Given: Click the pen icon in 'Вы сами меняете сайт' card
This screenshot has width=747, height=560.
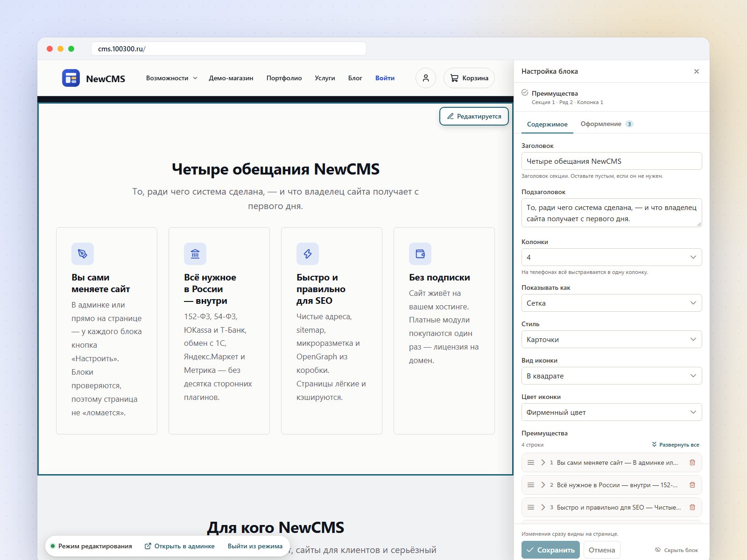Looking at the screenshot, I should tap(83, 254).
